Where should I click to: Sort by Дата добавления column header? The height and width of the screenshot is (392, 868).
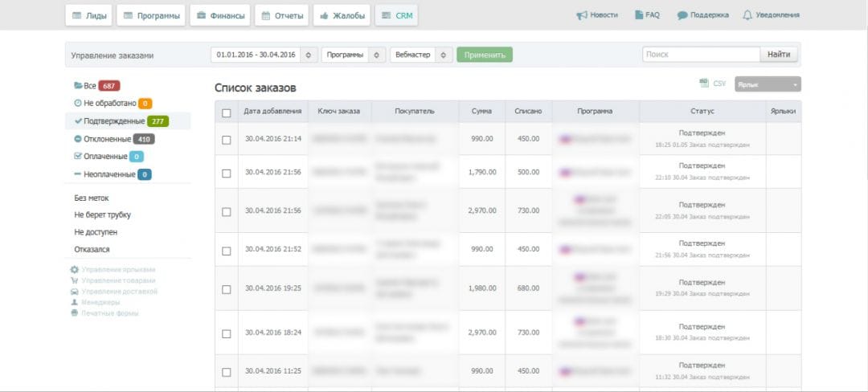tap(273, 111)
